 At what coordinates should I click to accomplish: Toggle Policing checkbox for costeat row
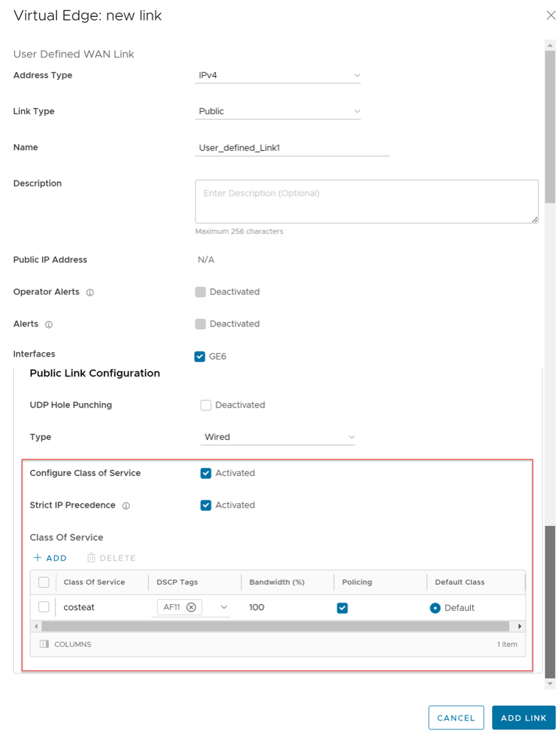click(x=342, y=608)
